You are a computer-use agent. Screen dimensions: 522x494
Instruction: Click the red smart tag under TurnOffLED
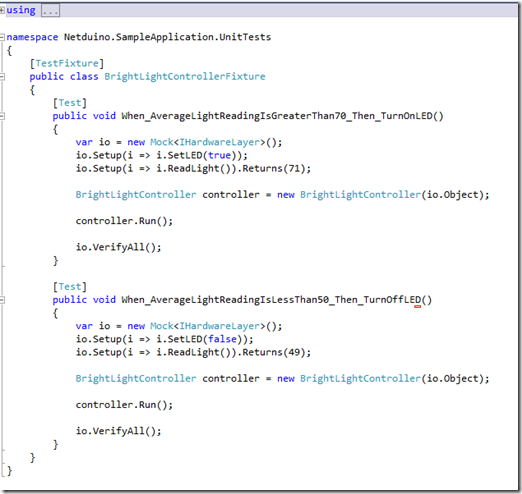click(417, 306)
